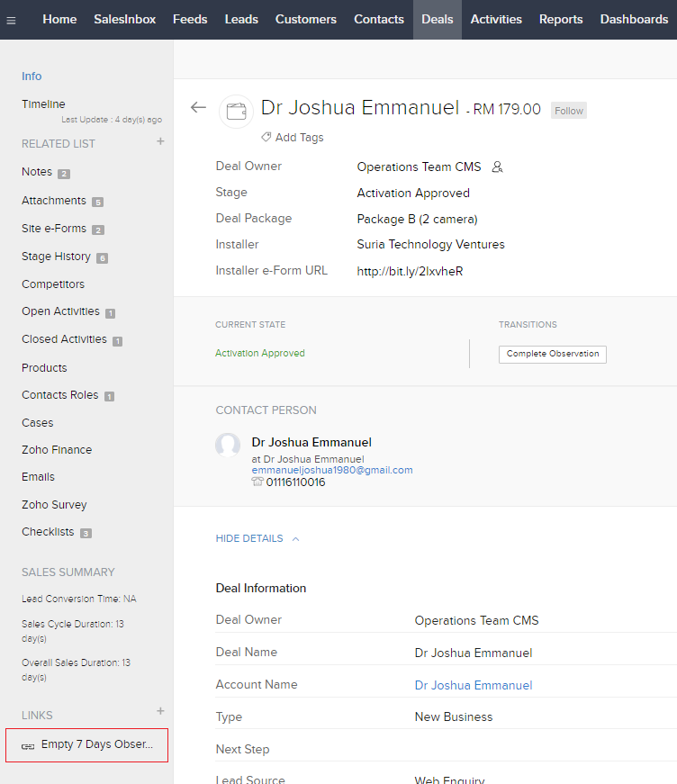Follow this deal record

[568, 111]
